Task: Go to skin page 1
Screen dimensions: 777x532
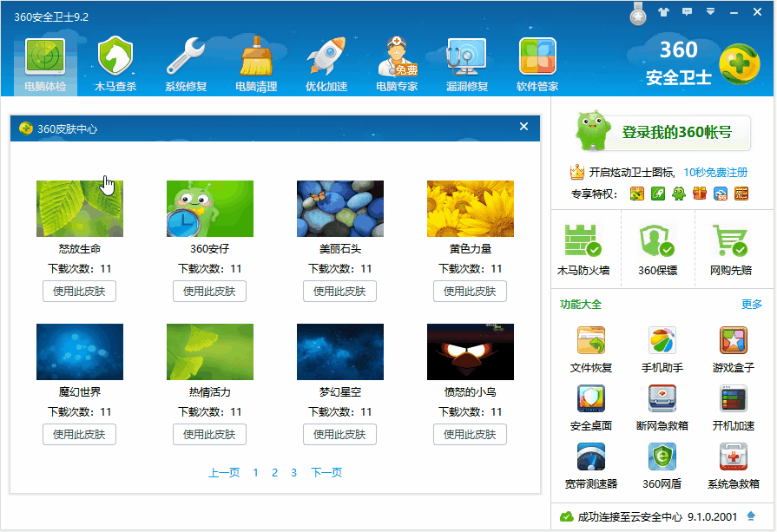Action: pos(256,473)
